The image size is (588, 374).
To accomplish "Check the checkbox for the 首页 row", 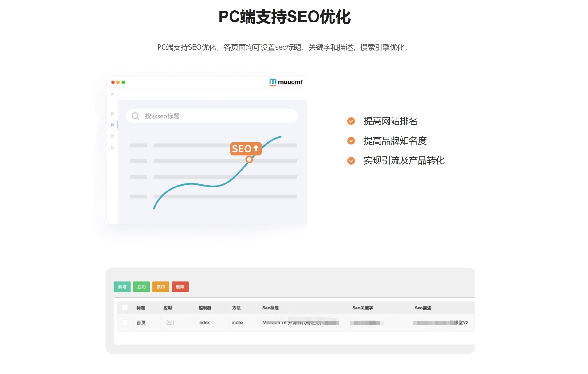I will point(125,322).
